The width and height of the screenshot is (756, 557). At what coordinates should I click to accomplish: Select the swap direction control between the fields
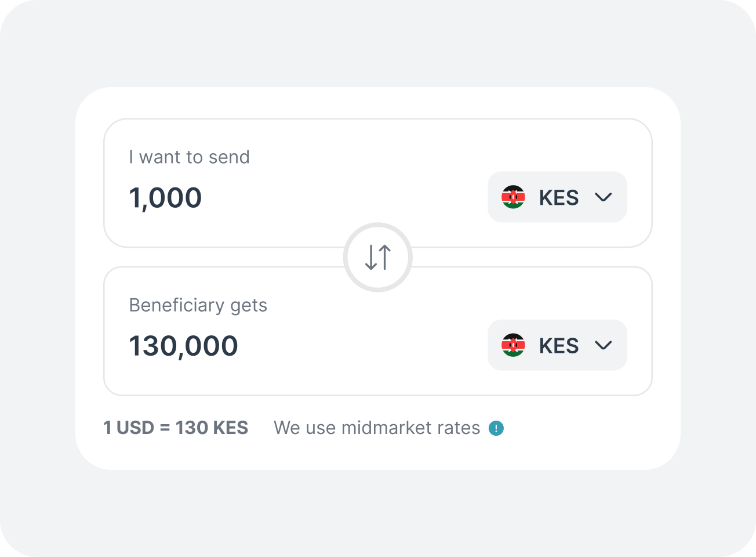pyautogui.click(x=377, y=258)
